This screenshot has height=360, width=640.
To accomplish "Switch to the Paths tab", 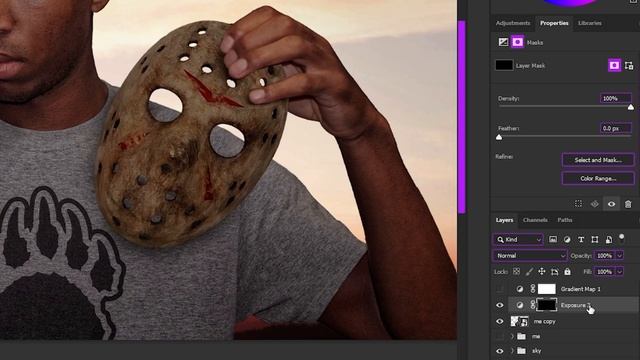I will click(565, 220).
